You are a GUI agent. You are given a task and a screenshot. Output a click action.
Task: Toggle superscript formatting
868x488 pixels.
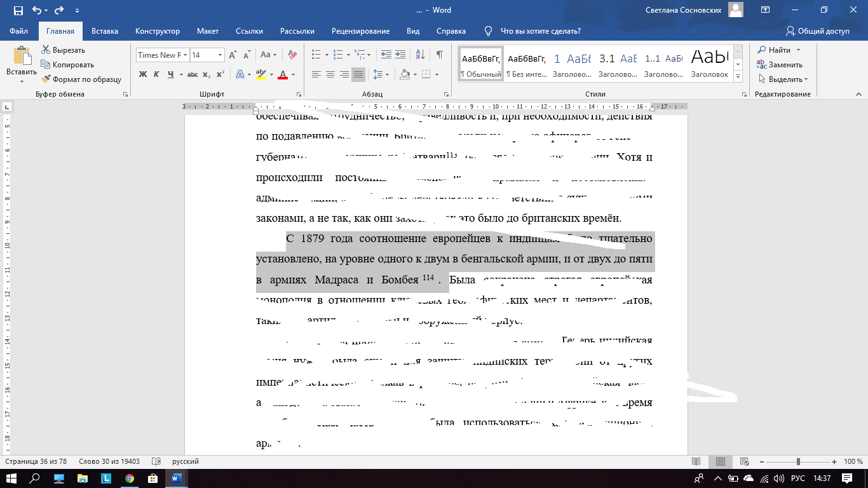coord(220,74)
